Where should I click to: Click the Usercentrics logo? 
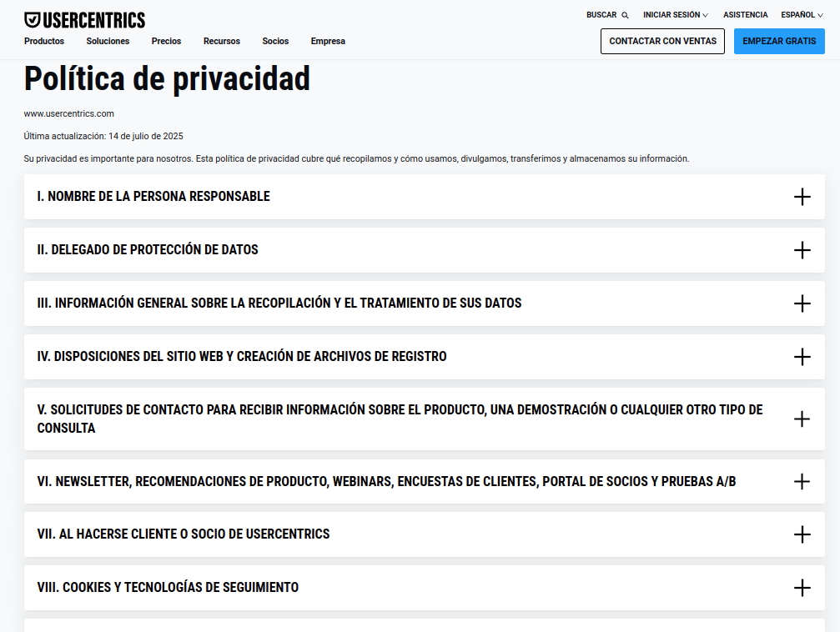point(84,20)
